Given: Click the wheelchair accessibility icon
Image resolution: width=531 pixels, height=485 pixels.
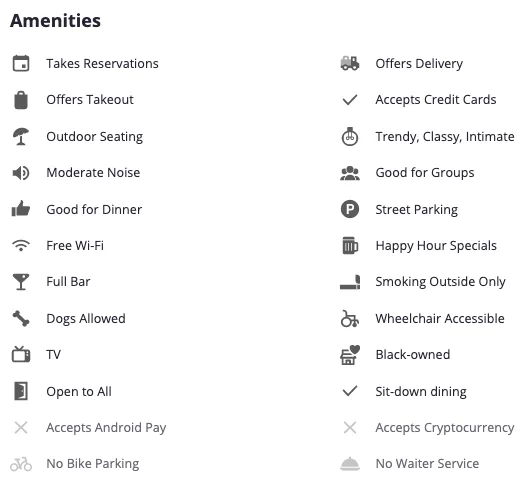Looking at the screenshot, I should [x=350, y=319].
